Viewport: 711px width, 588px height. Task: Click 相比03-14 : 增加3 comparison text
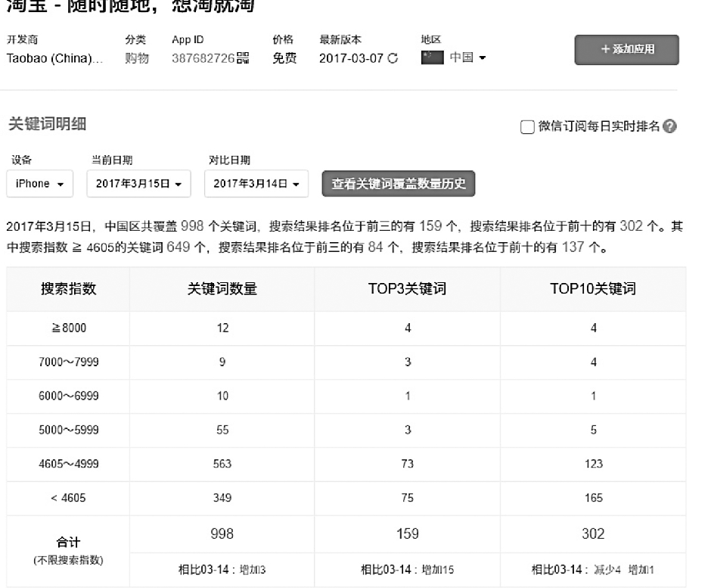click(x=222, y=570)
